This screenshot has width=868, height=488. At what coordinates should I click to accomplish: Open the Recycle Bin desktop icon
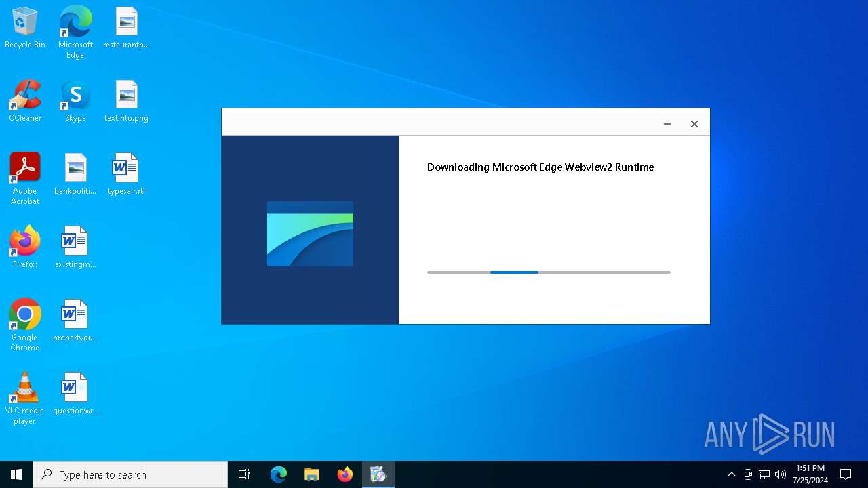tap(25, 28)
